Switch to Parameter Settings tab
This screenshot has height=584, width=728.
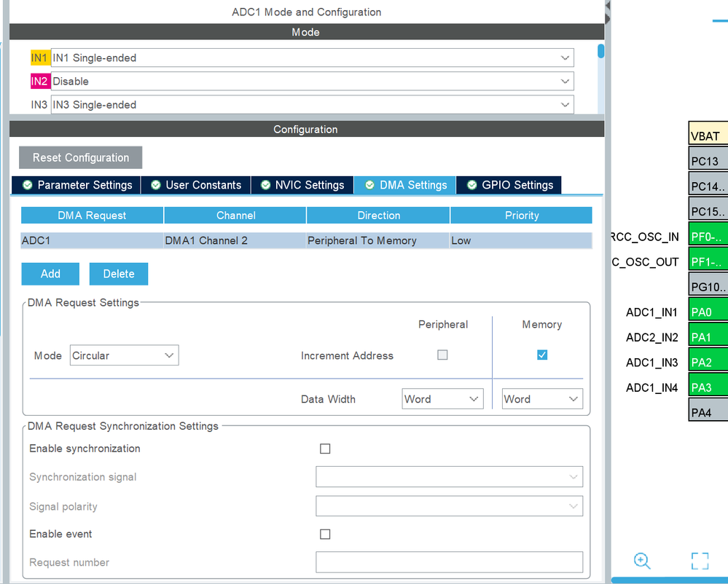(76, 185)
